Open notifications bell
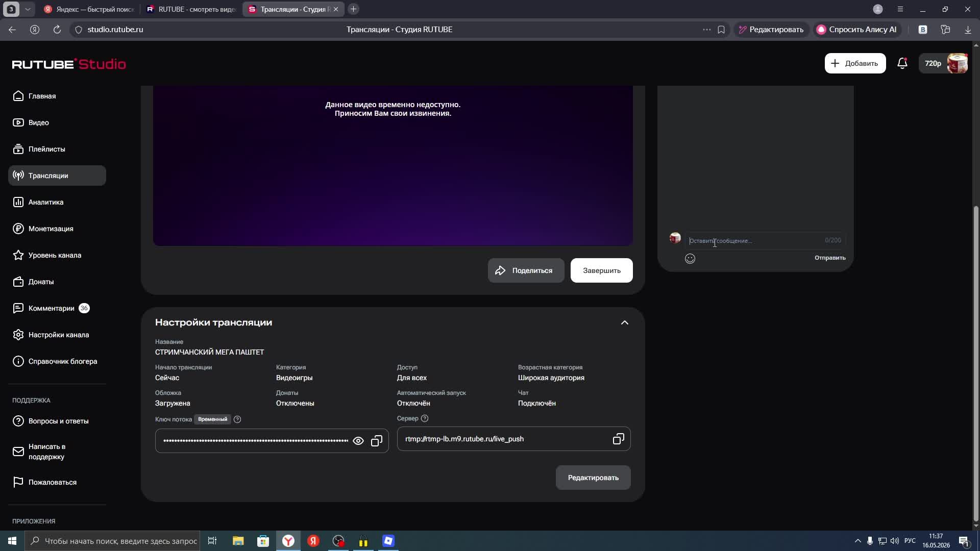This screenshot has height=551, width=980. click(x=902, y=63)
